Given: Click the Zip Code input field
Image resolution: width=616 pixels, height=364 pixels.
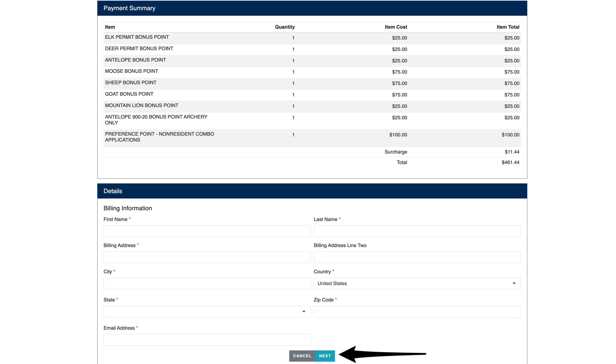Looking at the screenshot, I should [417, 311].
